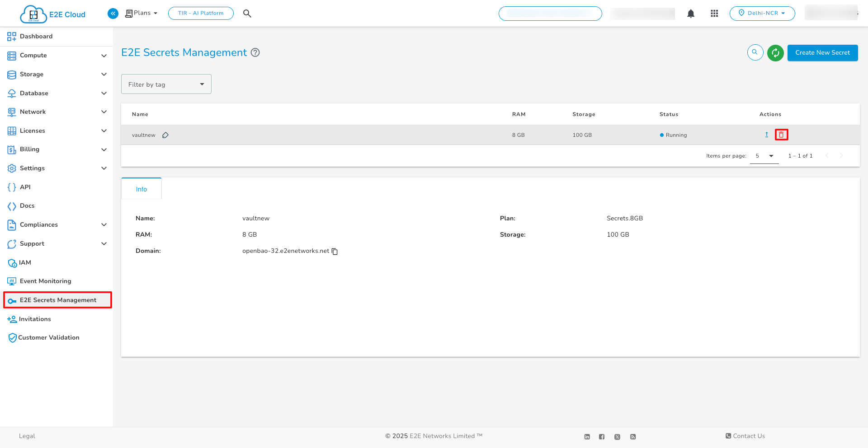The width and height of the screenshot is (868, 448).
Task: Click the circular search secrets button
Action: [x=755, y=52]
